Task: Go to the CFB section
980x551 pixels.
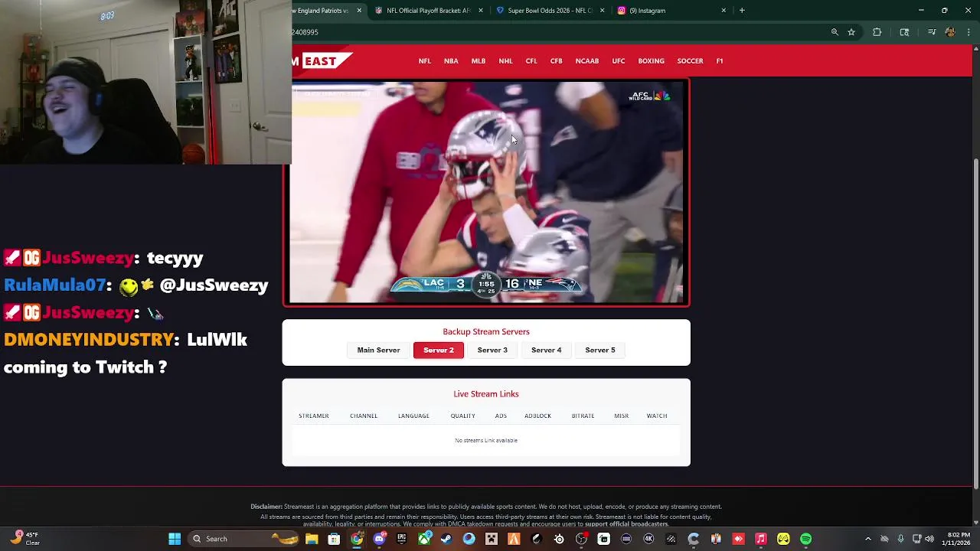Action: [557, 61]
